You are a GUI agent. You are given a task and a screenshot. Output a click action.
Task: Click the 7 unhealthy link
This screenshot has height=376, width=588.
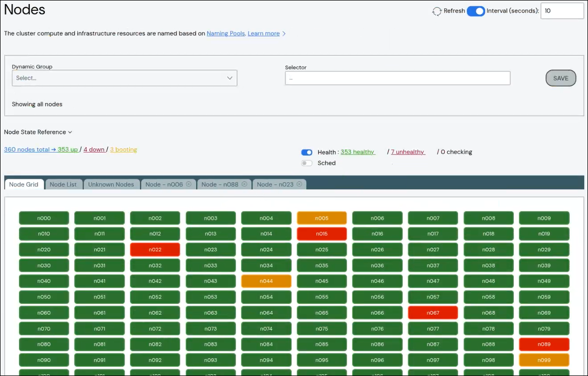[x=407, y=151]
